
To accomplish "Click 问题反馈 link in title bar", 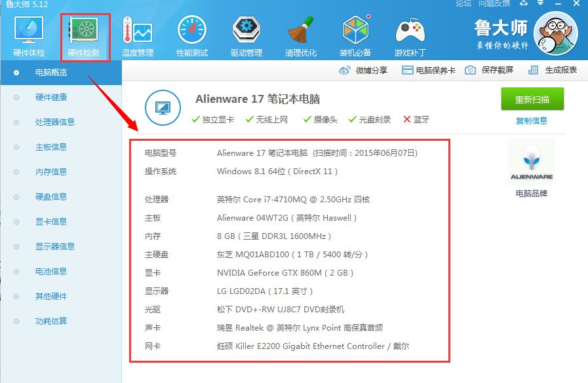I will click(x=494, y=3).
